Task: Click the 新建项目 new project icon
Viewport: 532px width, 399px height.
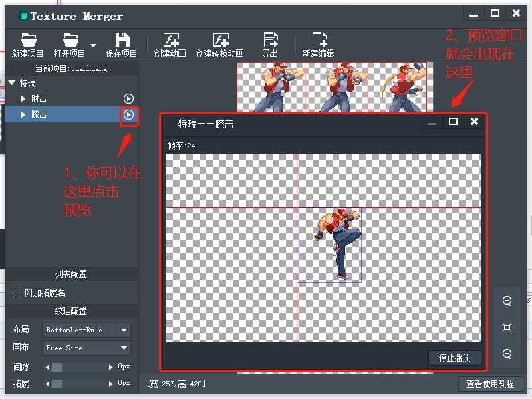Action: 28,40
